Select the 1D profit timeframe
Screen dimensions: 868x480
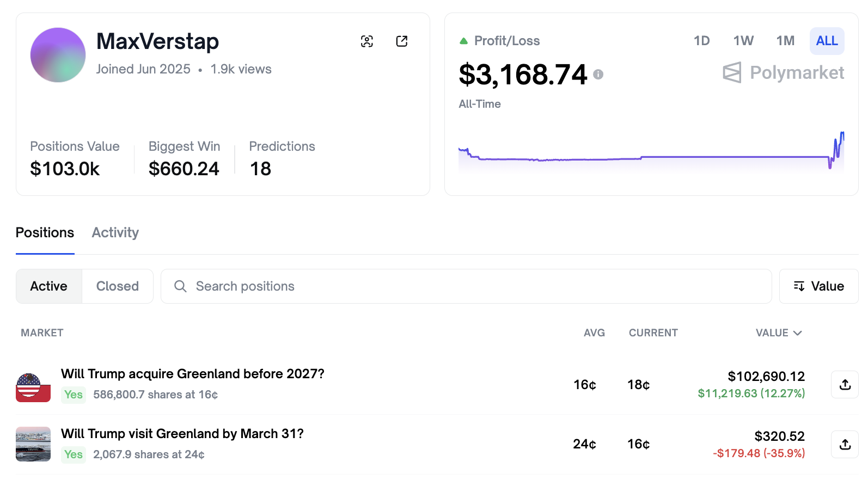pos(701,41)
